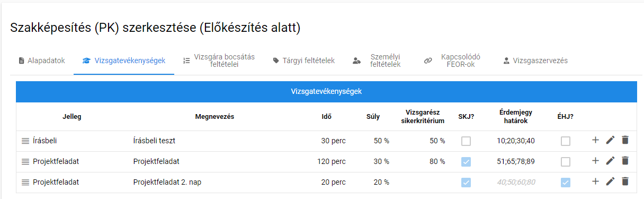Delete the 120 perc Projektfeladat row
The width and height of the screenshot is (644, 199).
click(625, 161)
